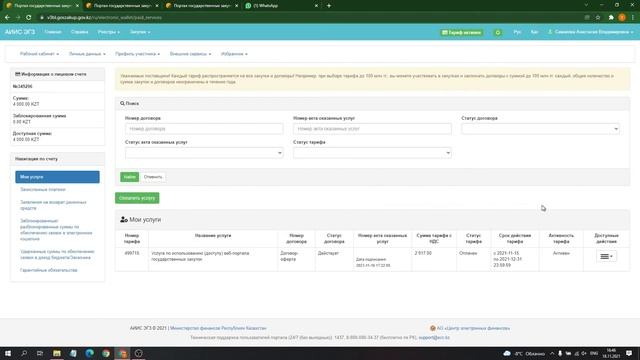Expand the Рабочий кабинет menu

click(x=39, y=54)
